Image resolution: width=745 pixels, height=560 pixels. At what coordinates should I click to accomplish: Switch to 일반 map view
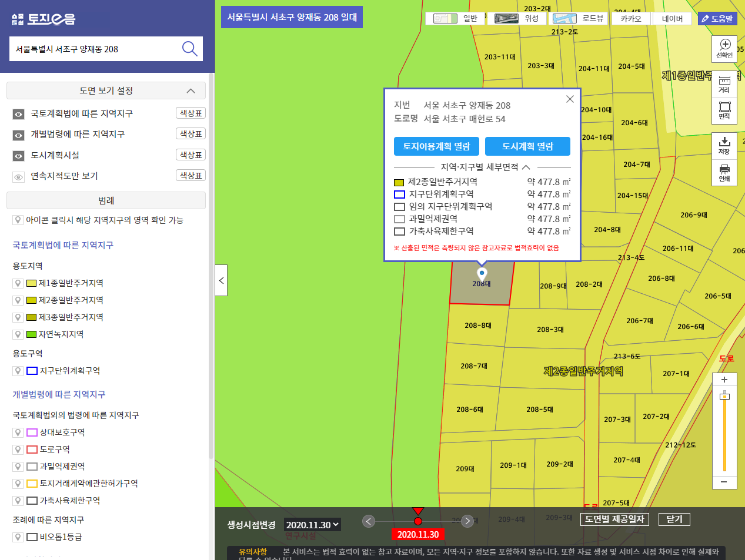tap(455, 18)
